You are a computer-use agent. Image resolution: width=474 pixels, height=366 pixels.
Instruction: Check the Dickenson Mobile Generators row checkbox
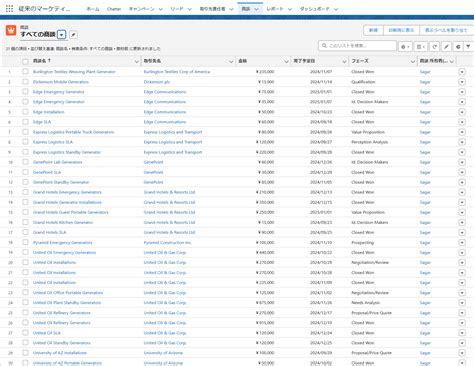tap(25, 81)
